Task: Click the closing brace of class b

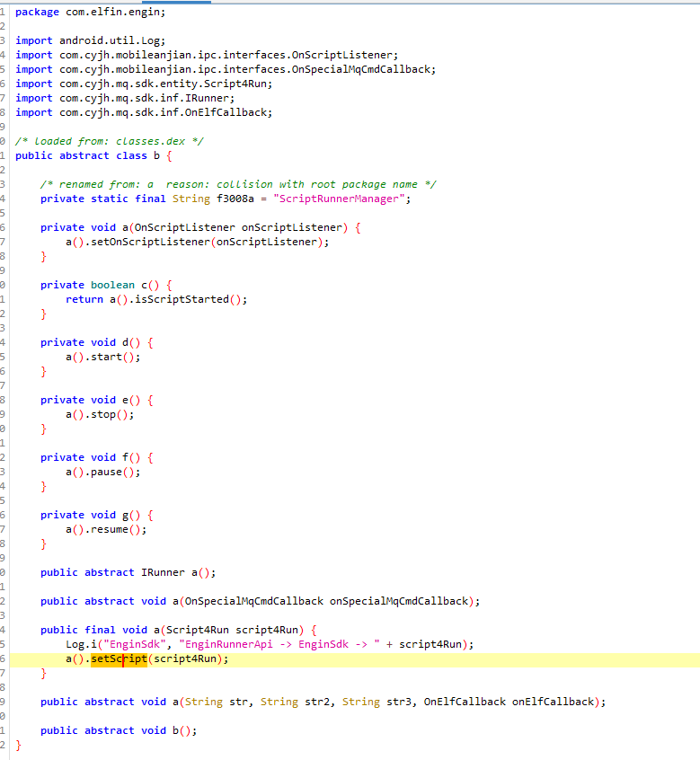Action: pos(18,745)
